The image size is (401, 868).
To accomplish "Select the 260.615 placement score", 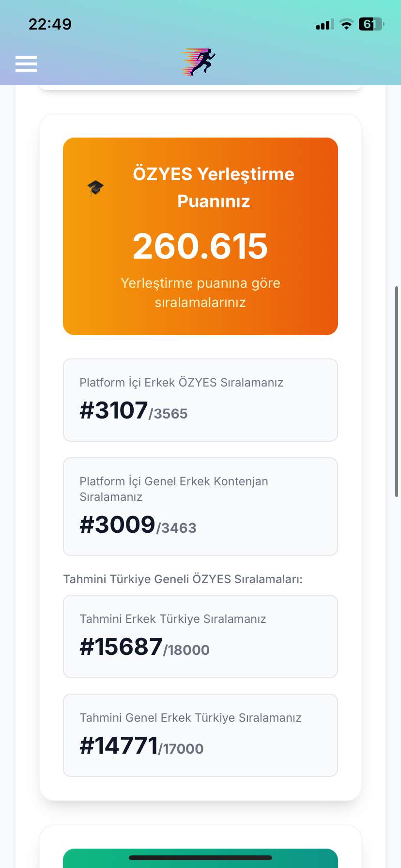I will (200, 246).
